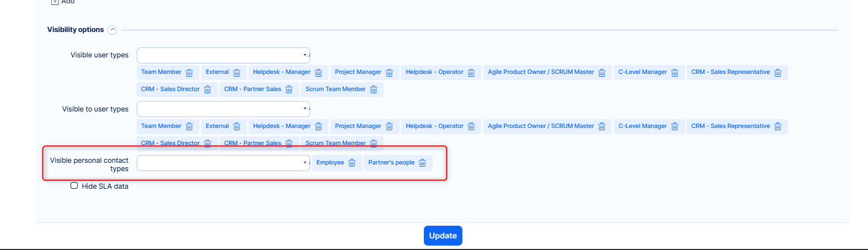The width and height of the screenshot is (868, 250).
Task: Delete External from Visible to user types
Action: (236, 126)
